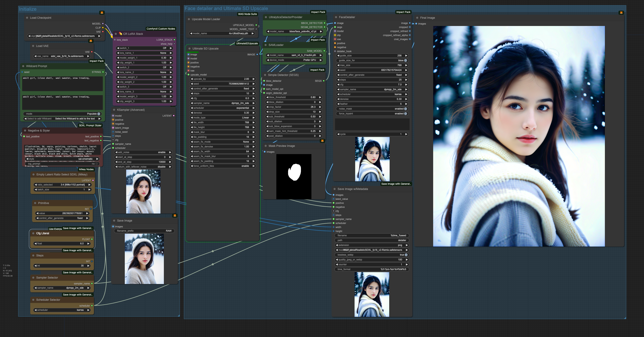Open Select to add Wildcard dropdown
Viewport: 644px width, 337px height.
point(62,119)
